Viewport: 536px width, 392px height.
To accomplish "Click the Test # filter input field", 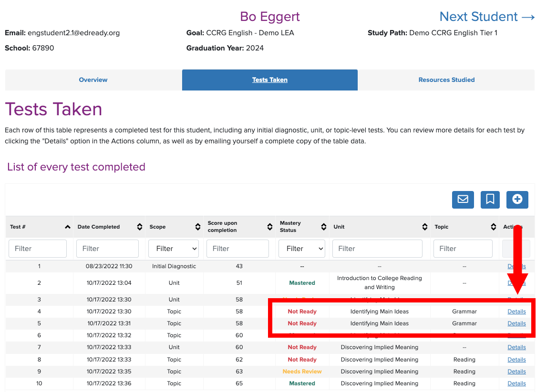I will coord(38,248).
